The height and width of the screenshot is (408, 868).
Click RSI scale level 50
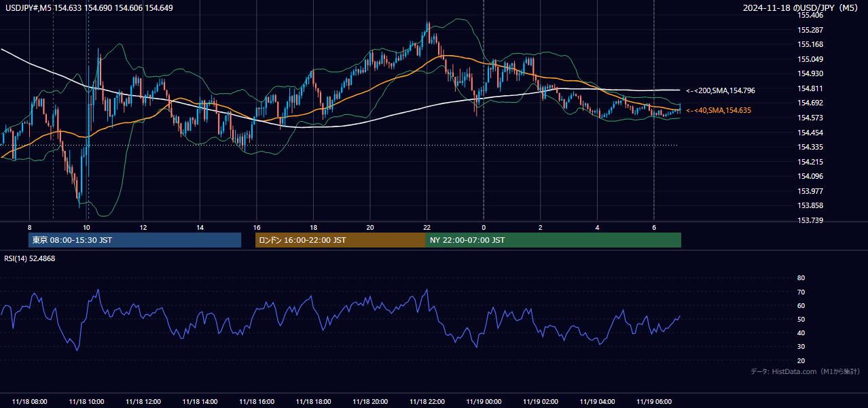click(x=801, y=319)
